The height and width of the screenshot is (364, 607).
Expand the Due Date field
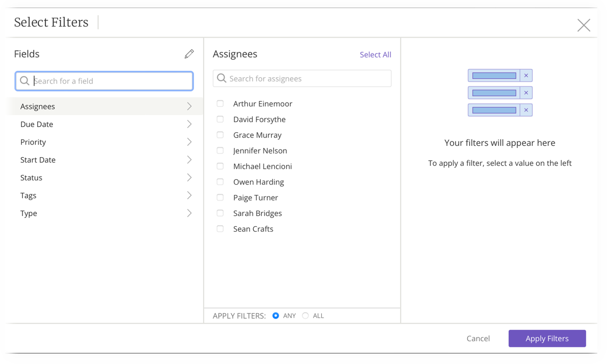click(x=190, y=124)
